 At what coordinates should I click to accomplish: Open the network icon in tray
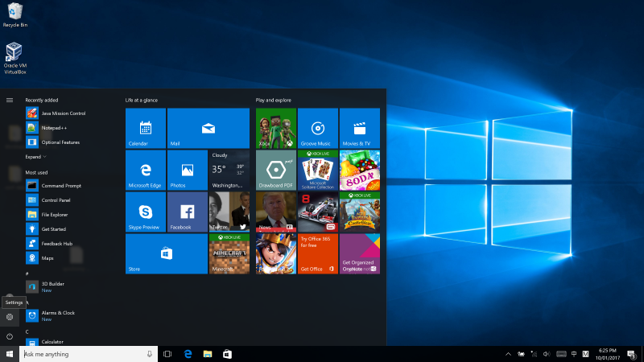(x=534, y=354)
